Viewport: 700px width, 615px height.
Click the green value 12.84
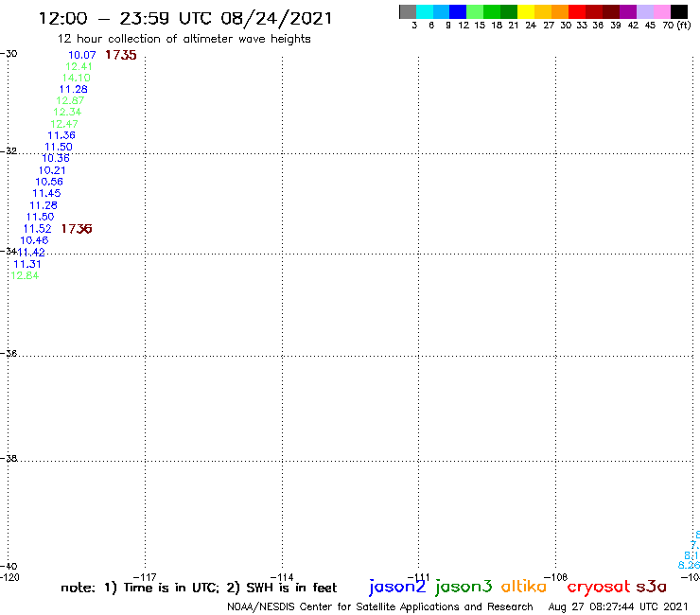[25, 275]
